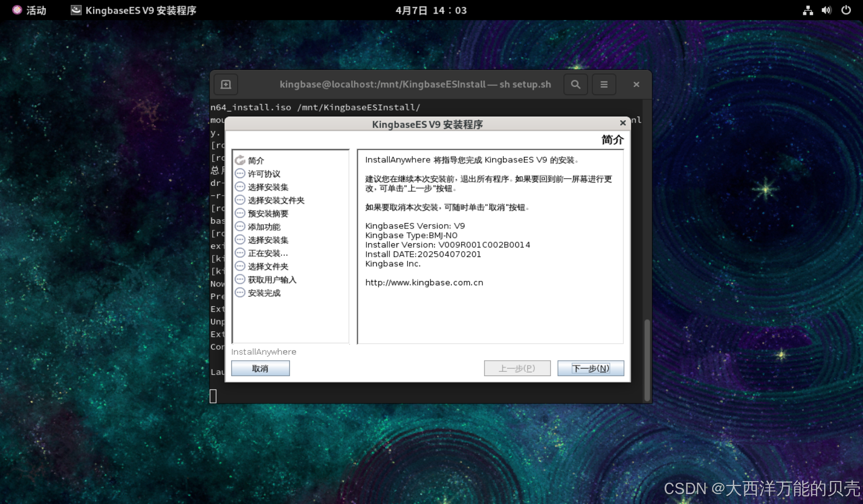Click http://www.kingbase.com.cn text
The image size is (863, 504).
pyautogui.click(x=424, y=283)
